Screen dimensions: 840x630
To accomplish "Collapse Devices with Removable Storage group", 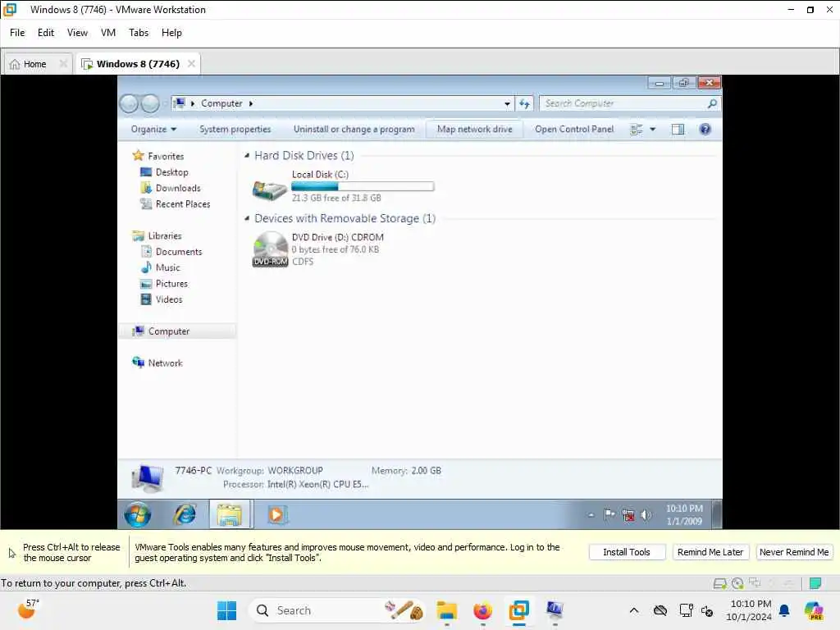I will tap(246, 218).
